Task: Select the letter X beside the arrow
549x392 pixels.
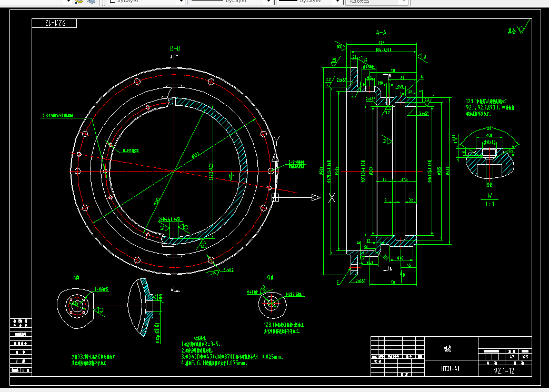Action: point(332,198)
